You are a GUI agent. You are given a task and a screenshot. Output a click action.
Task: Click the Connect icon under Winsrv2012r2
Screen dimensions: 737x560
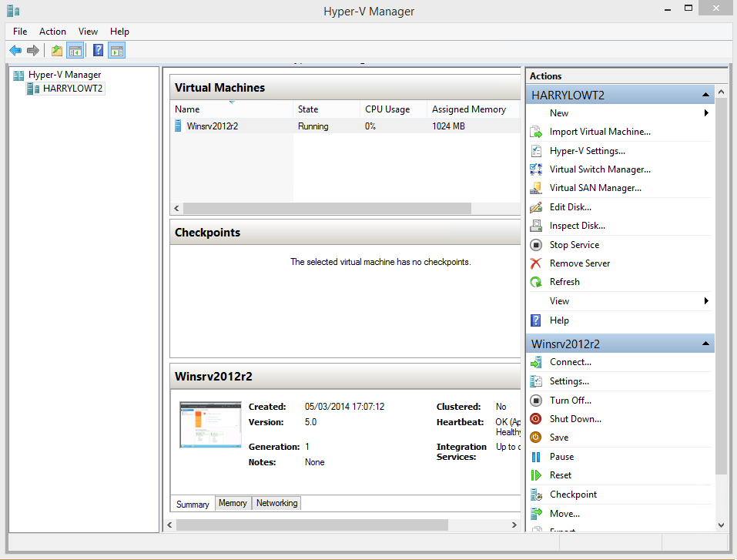point(536,363)
